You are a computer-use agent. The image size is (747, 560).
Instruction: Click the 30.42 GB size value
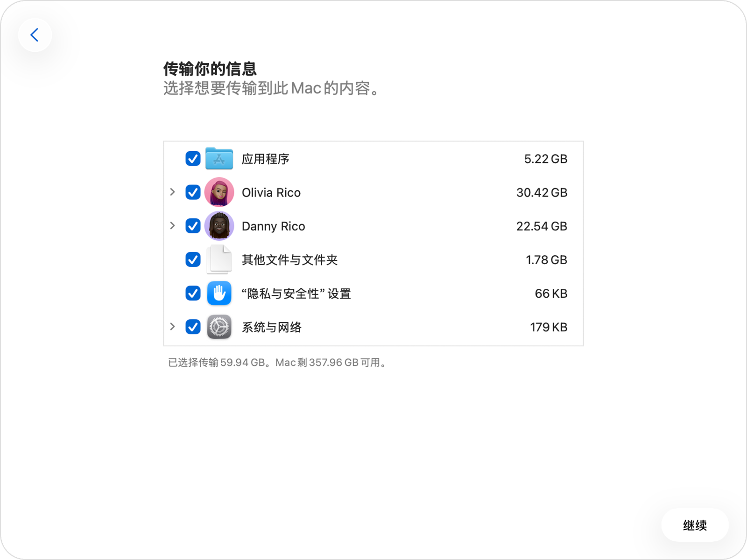(x=542, y=193)
